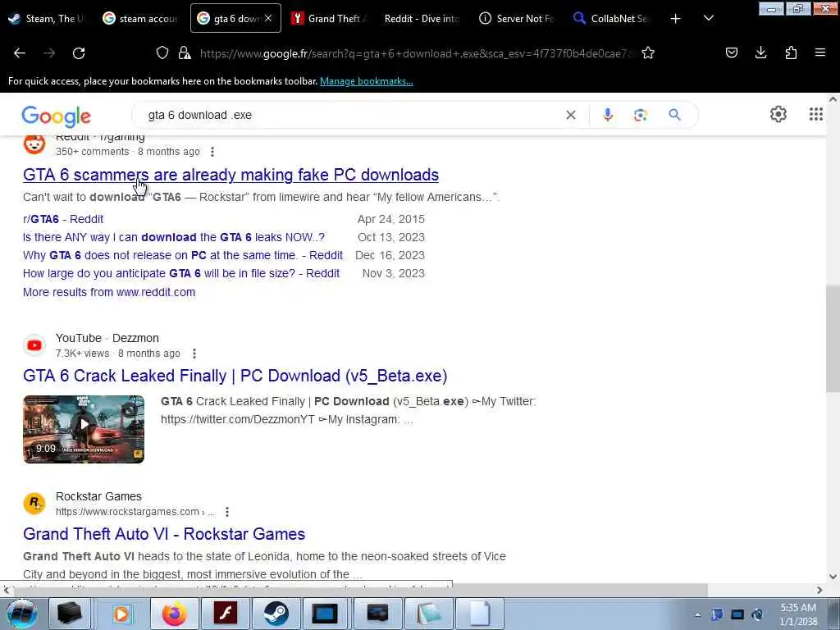This screenshot has width=840, height=630.
Task: Click the Google logo
Action: click(57, 116)
